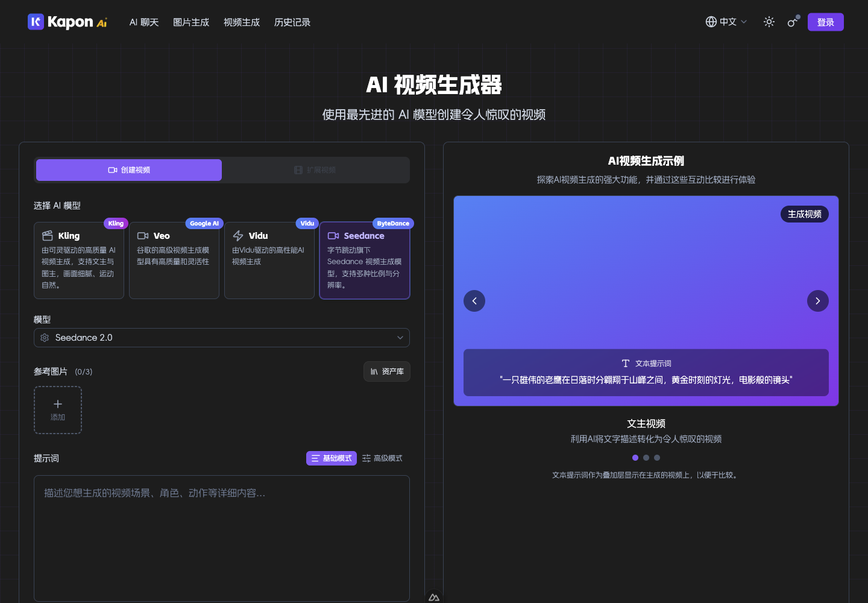Show next example with right arrow
The image size is (868, 603).
click(x=818, y=301)
